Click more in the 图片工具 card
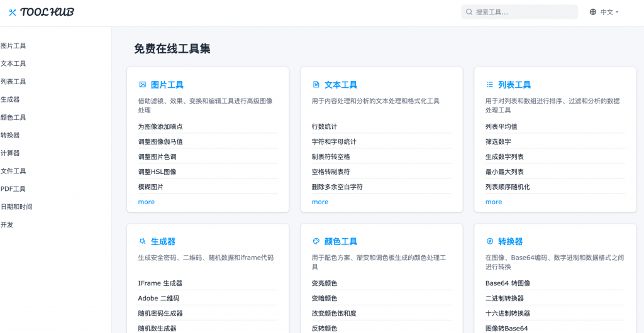The width and height of the screenshot is (644, 333). pos(146,202)
